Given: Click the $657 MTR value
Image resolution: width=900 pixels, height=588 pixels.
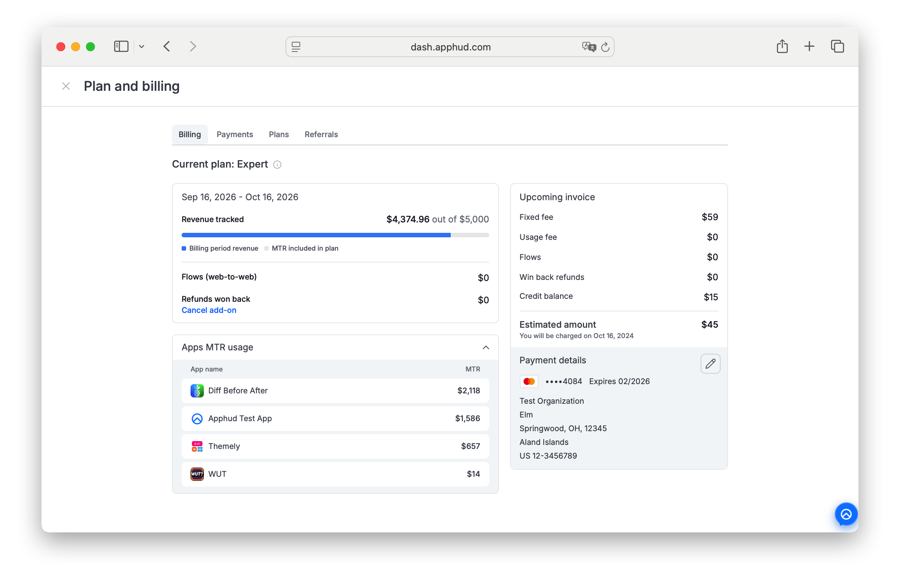Looking at the screenshot, I should point(470,446).
